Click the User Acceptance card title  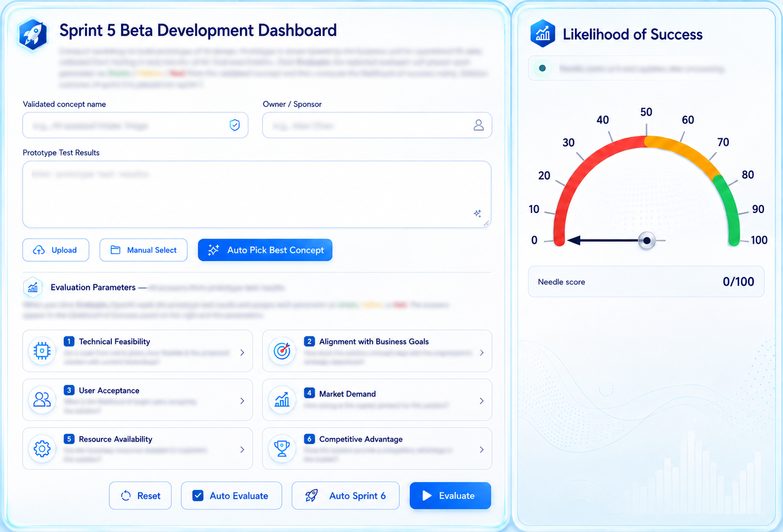pos(109,391)
